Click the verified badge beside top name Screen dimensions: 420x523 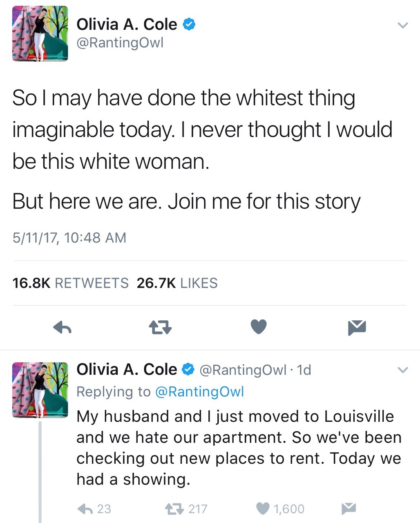pos(188,25)
